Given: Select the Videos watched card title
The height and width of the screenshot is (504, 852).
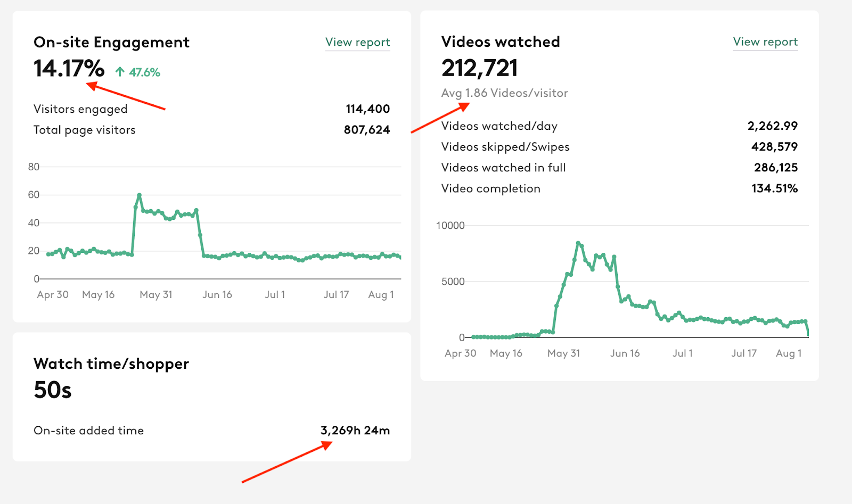Looking at the screenshot, I should (x=501, y=42).
